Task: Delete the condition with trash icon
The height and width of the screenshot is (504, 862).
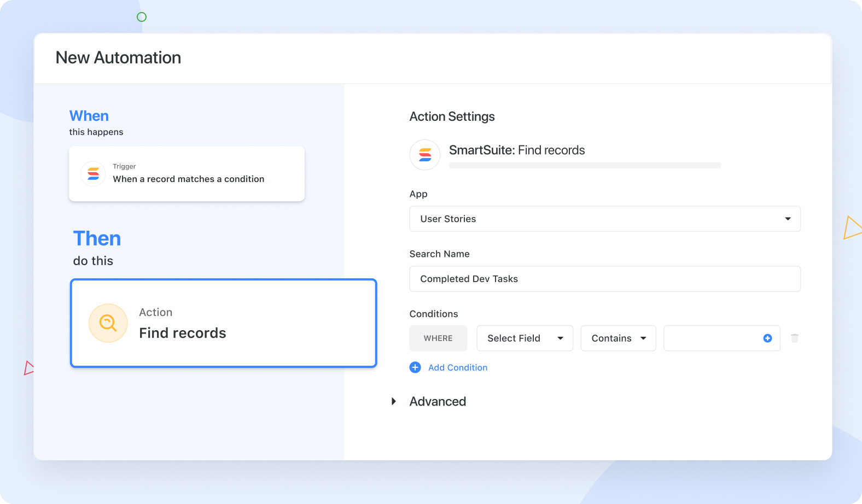Action: point(795,338)
